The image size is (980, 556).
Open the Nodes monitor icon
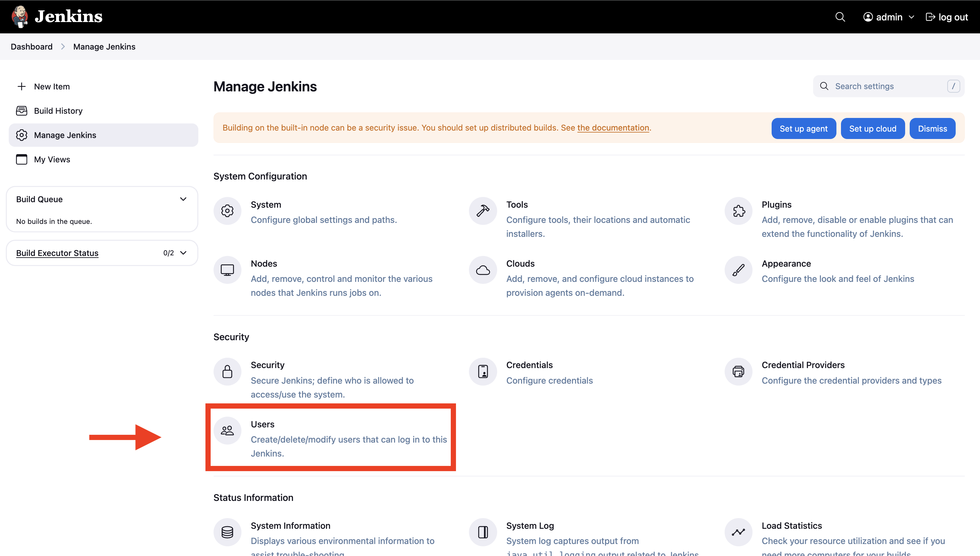click(227, 270)
